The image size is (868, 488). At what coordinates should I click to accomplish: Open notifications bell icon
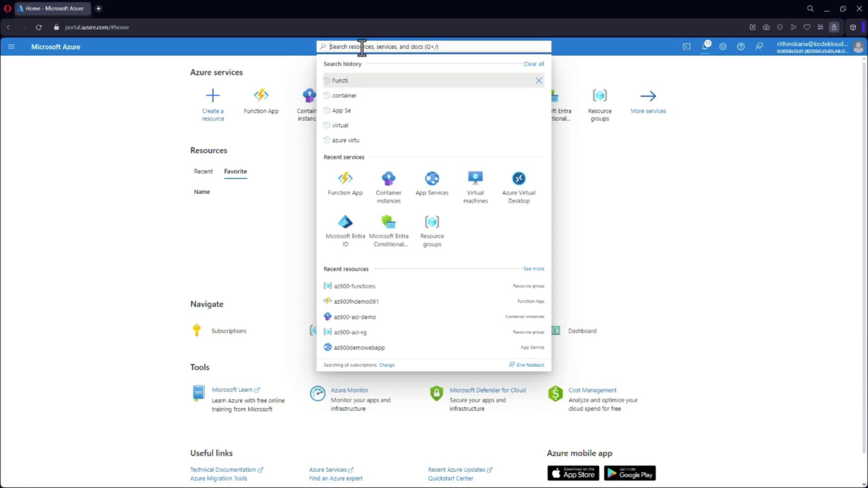click(705, 47)
